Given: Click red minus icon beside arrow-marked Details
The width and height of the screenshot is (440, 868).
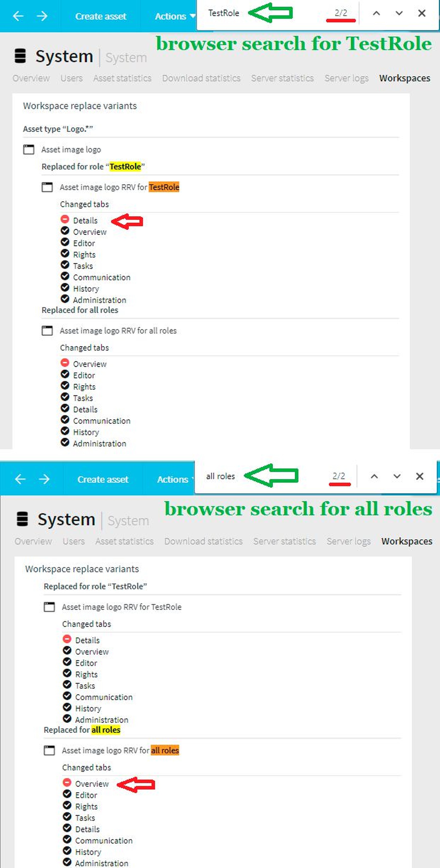Looking at the screenshot, I should point(65,219).
